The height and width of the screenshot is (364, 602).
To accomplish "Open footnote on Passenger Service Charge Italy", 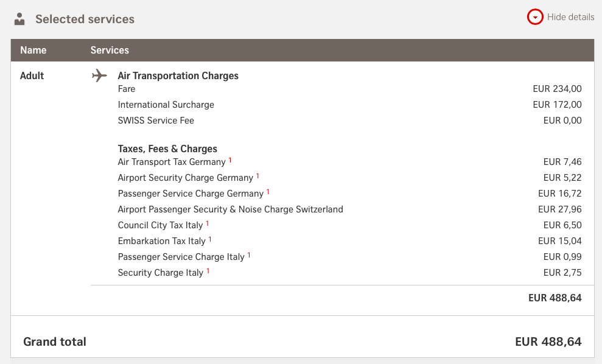I will (249, 256).
